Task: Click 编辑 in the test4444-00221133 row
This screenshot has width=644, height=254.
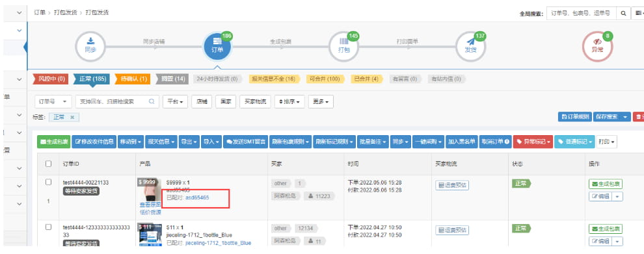Action: pyautogui.click(x=600, y=197)
